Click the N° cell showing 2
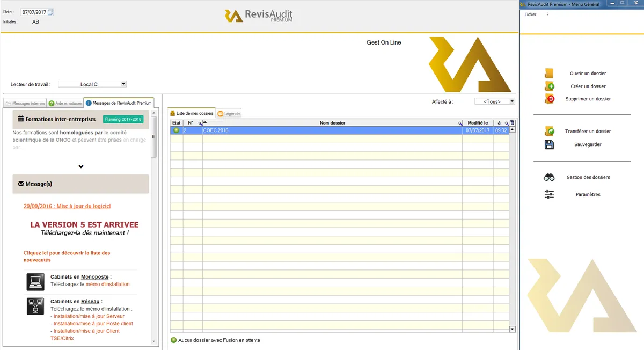The height and width of the screenshot is (350, 644). click(193, 130)
